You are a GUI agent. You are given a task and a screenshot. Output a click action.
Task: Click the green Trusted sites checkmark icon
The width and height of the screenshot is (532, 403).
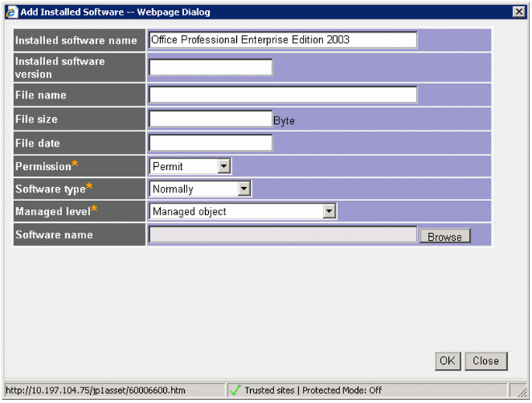coord(235,390)
